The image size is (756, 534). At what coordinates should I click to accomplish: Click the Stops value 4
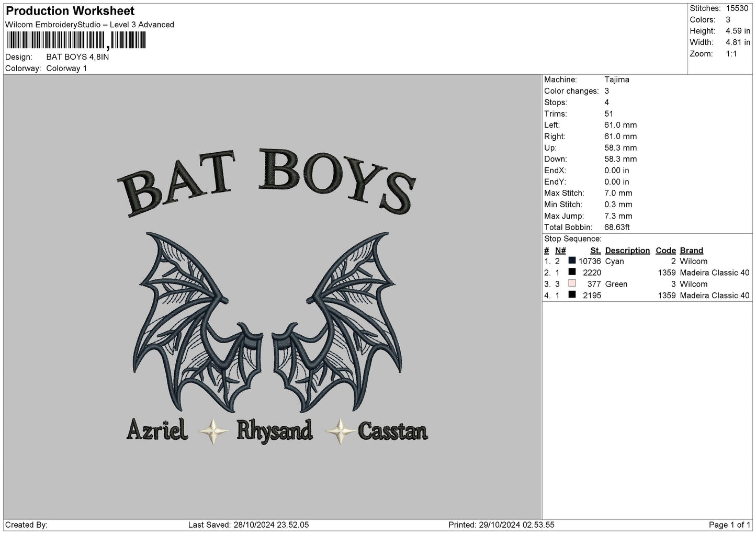pos(607,103)
